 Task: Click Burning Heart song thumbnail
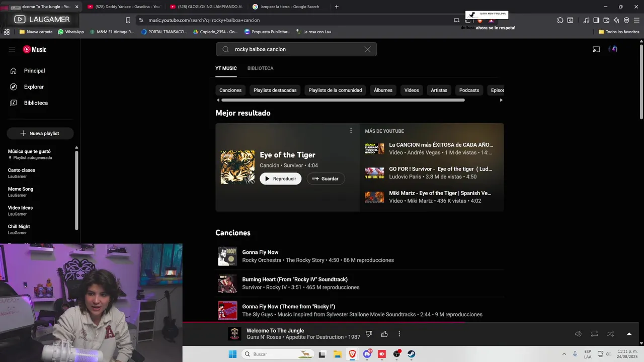227,284
